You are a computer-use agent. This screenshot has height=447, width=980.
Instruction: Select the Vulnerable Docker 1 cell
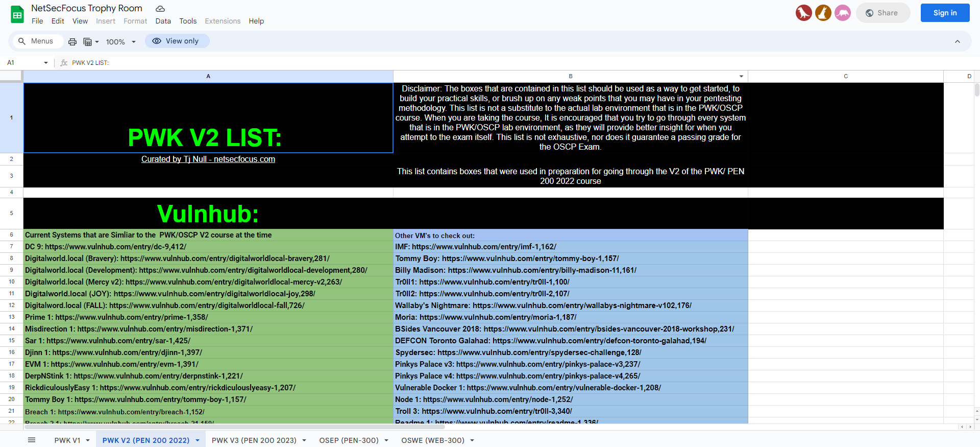(571, 388)
